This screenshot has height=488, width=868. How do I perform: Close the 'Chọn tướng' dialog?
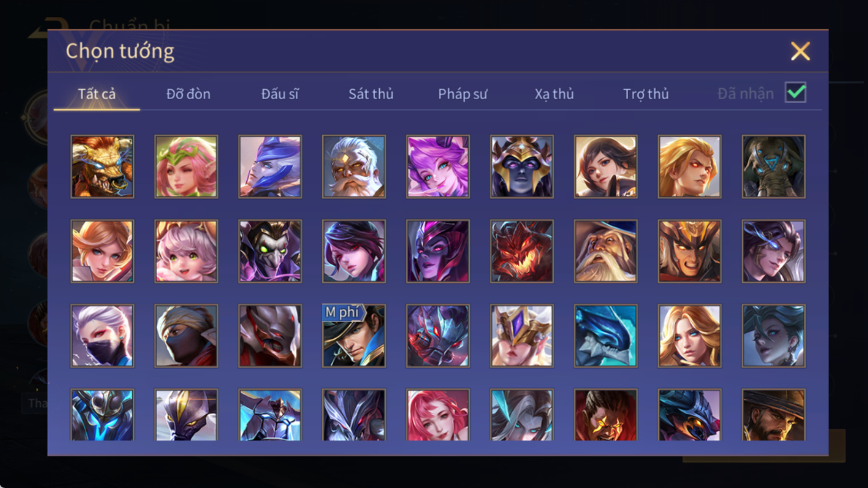(x=800, y=51)
